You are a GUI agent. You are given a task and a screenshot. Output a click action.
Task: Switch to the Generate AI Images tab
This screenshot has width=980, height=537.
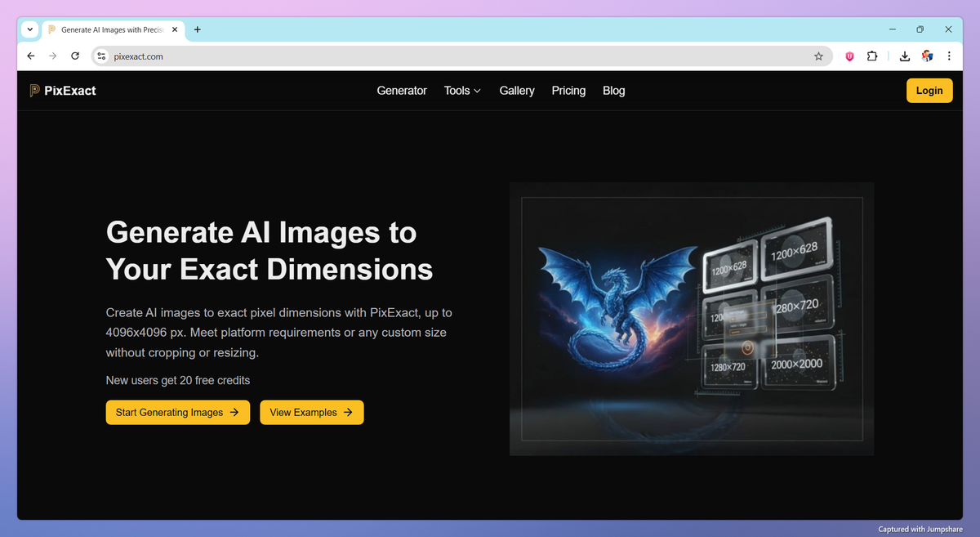[112, 29]
